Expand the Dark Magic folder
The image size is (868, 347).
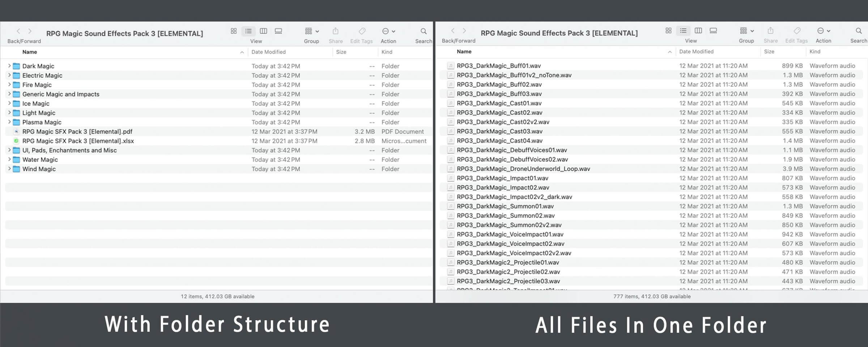coord(9,66)
